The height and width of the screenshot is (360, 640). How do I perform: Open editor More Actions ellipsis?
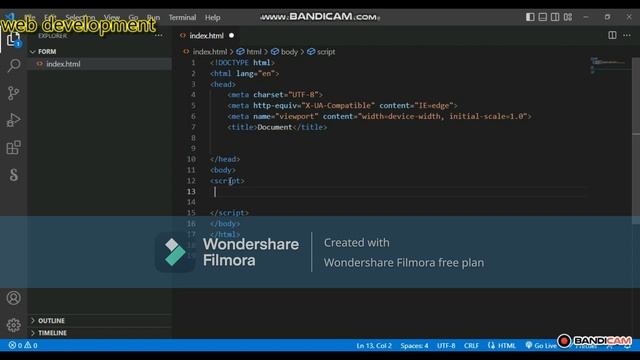(x=627, y=36)
